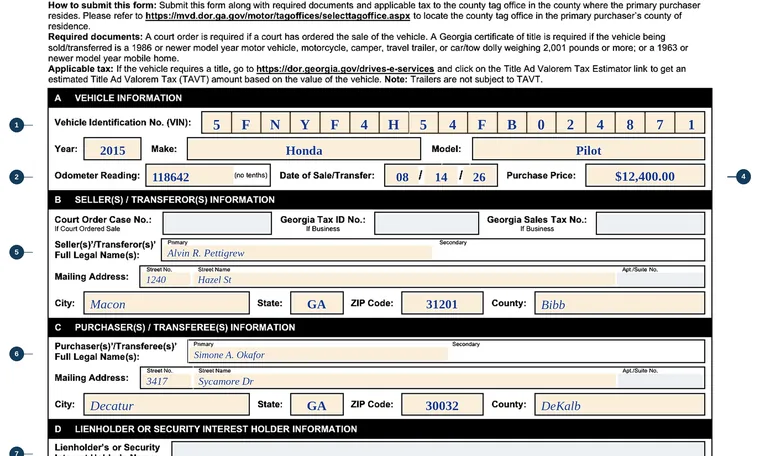Click the 'Required documents:' bold text
This screenshot has height=456, width=760.
pyautogui.click(x=95, y=37)
